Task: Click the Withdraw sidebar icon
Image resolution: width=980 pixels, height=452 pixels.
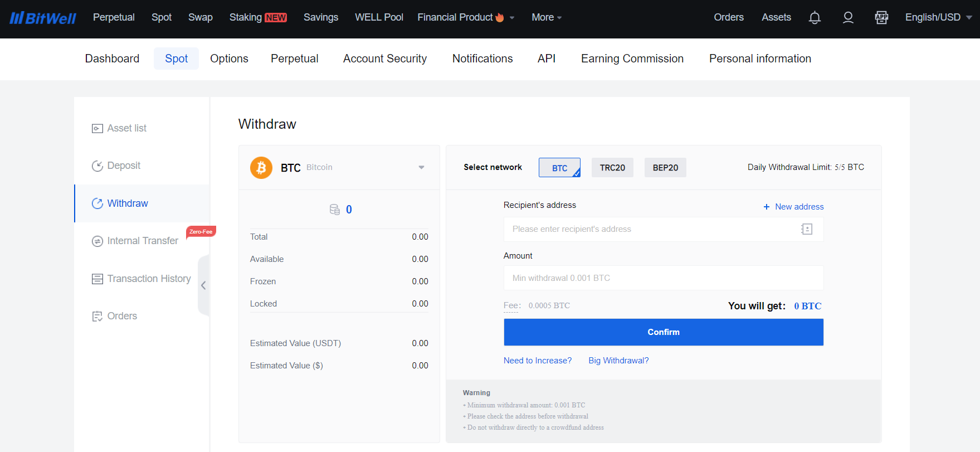Action: [x=97, y=203]
